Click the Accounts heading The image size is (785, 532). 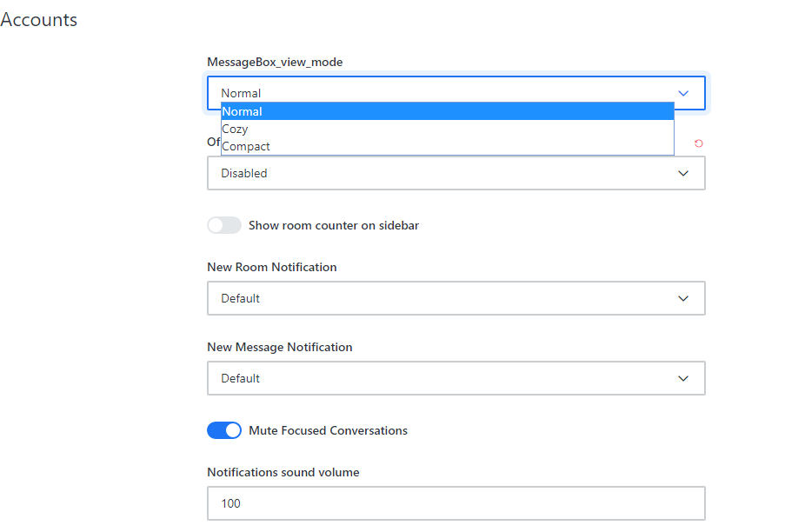(38, 19)
